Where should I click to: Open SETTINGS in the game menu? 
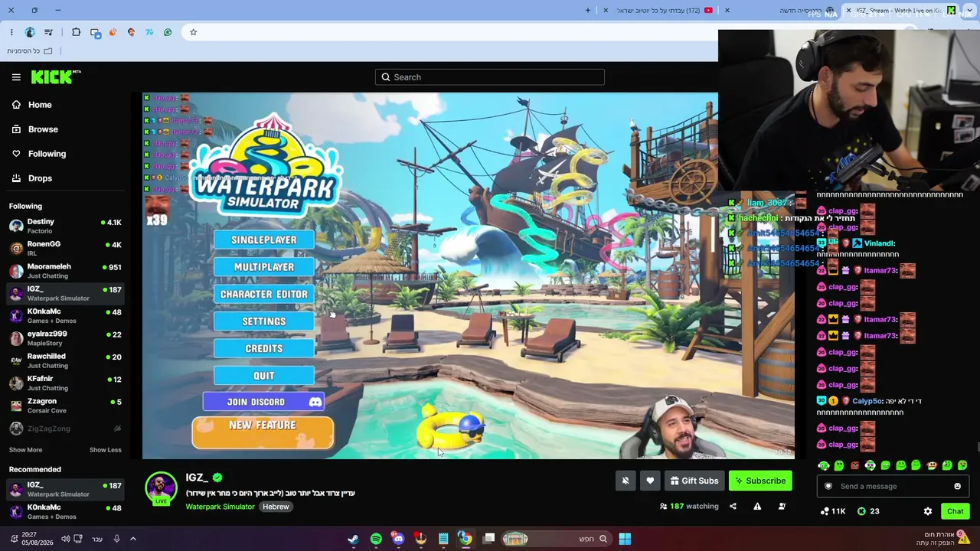click(x=264, y=321)
